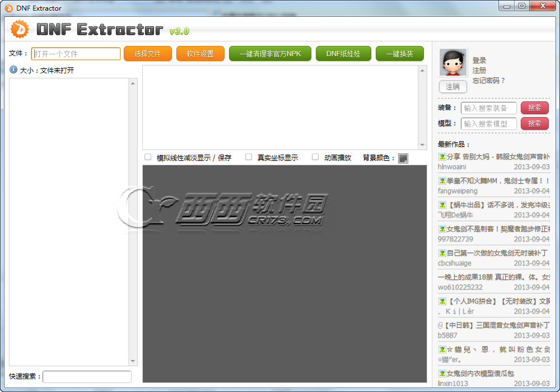The width and height of the screenshot is (560, 392).
Task: Open post 【蜗牛出品】话不多说
Action: (x=498, y=205)
